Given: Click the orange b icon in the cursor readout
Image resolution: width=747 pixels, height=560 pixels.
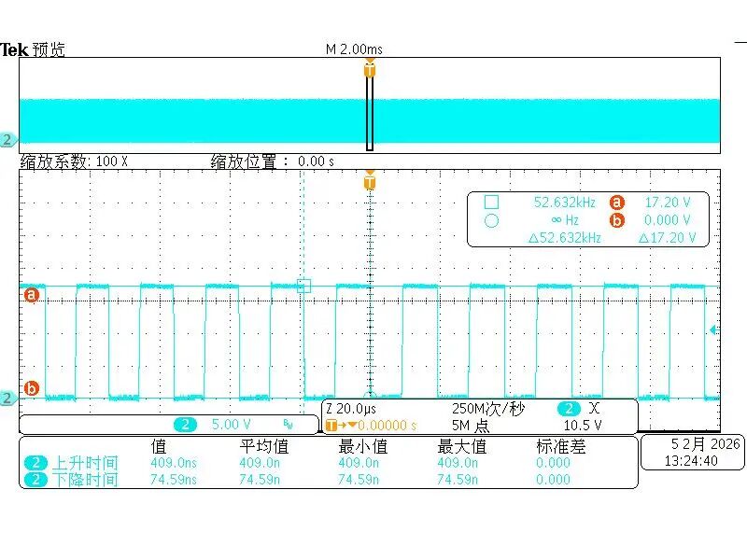Looking at the screenshot, I should [x=617, y=220].
